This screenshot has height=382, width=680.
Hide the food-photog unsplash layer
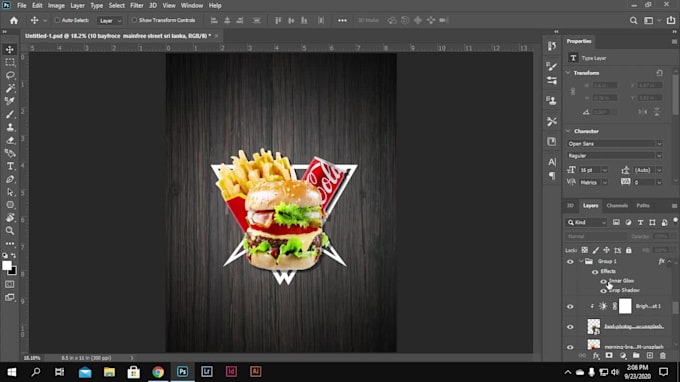click(570, 327)
